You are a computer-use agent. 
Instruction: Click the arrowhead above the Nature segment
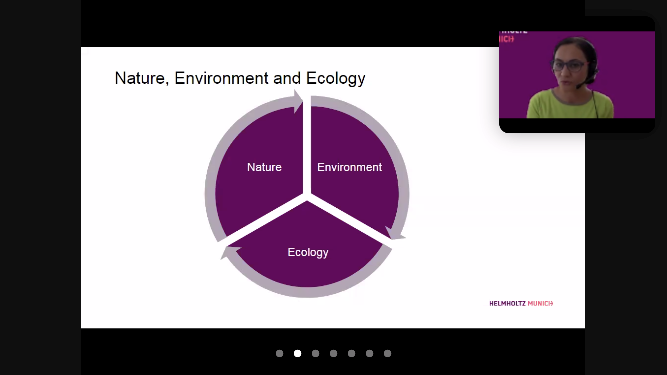[x=298, y=101]
